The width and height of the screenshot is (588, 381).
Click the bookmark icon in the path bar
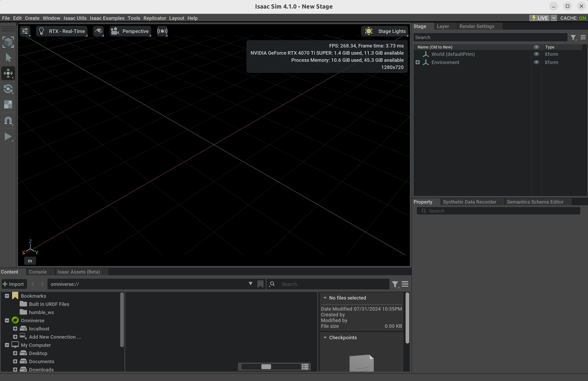point(260,284)
